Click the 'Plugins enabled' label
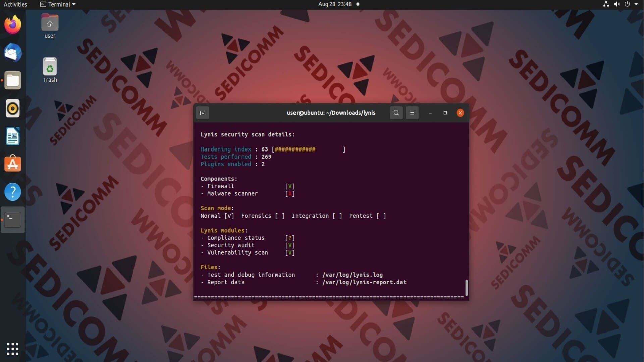 click(x=226, y=164)
